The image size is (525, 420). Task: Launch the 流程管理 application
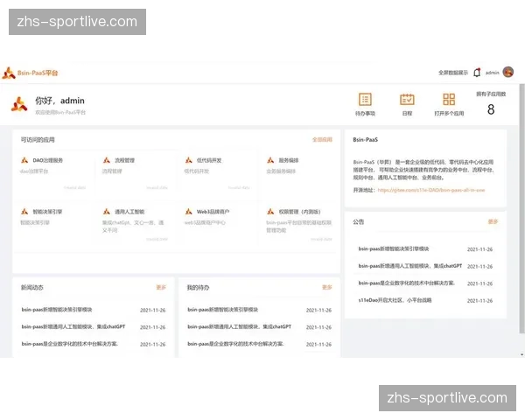(x=123, y=161)
